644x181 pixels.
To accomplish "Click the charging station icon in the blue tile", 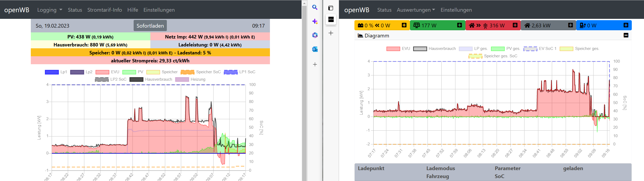I will pos(583,25).
